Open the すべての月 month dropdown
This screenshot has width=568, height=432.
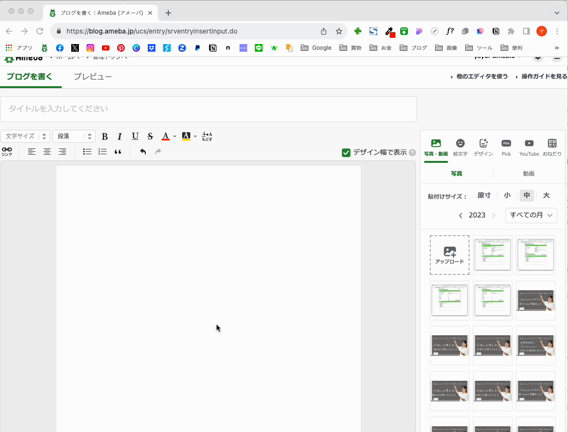(531, 215)
